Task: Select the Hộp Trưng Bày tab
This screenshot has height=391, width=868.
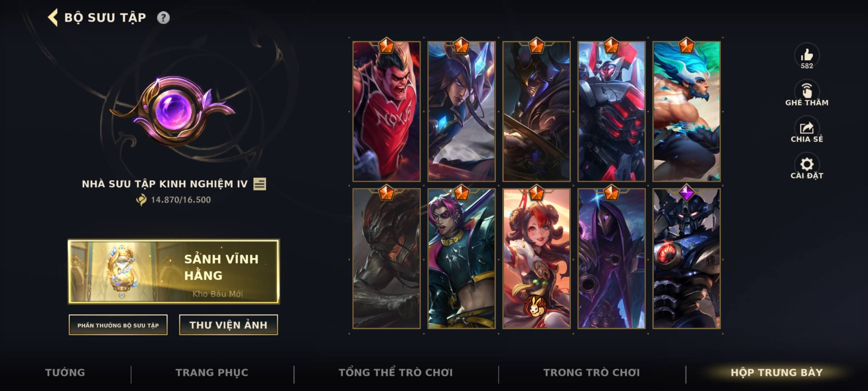Action: (776, 373)
